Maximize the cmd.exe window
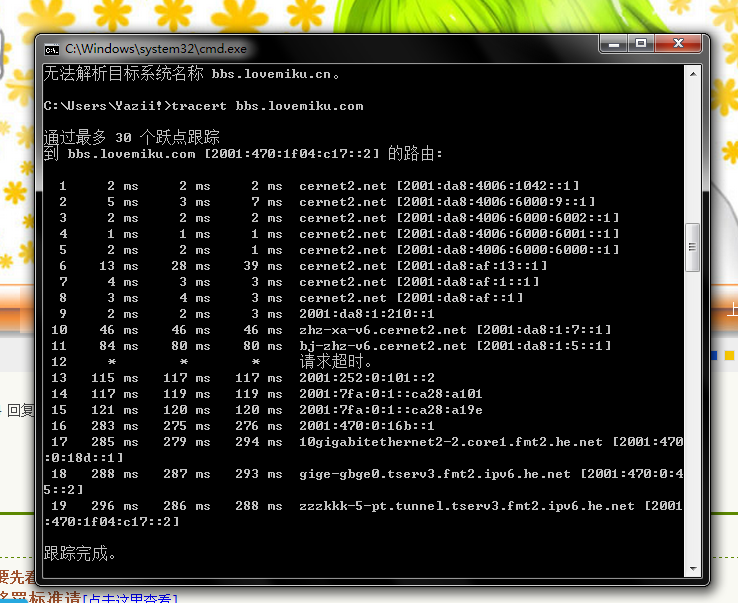This screenshot has height=603, width=738. click(641, 44)
